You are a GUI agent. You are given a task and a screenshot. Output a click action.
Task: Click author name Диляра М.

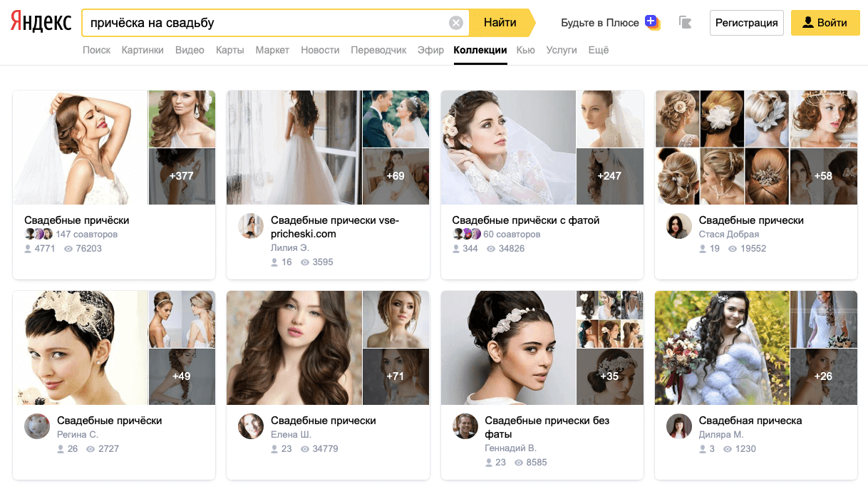[x=721, y=435]
